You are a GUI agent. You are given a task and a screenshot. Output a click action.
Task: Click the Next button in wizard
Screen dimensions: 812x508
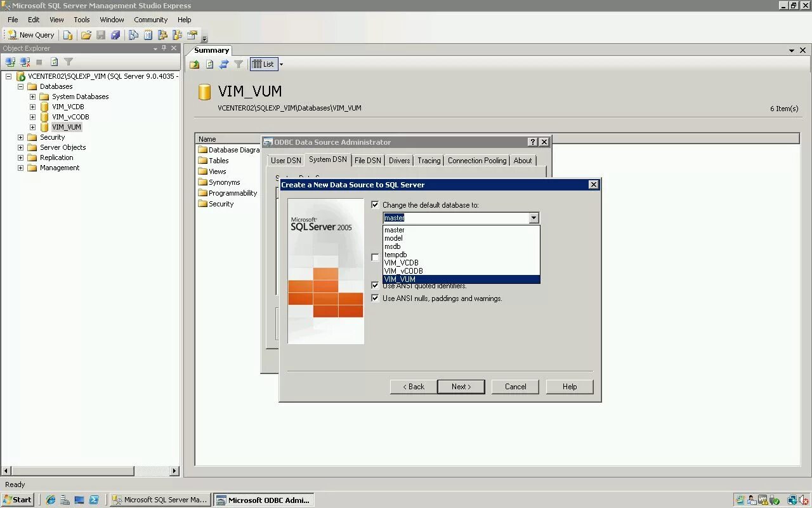tap(461, 387)
